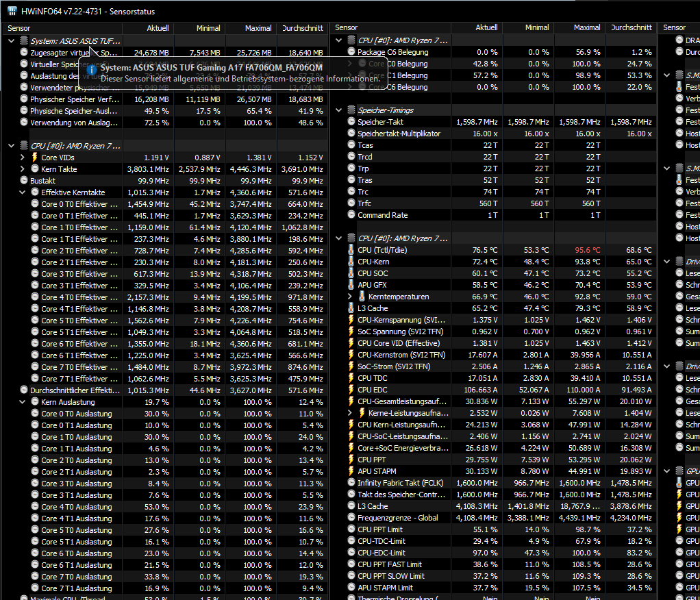Image resolution: width=700 pixels, height=600 pixels.
Task: Select the CPU PPT FAST Limit row
Action: [493, 564]
